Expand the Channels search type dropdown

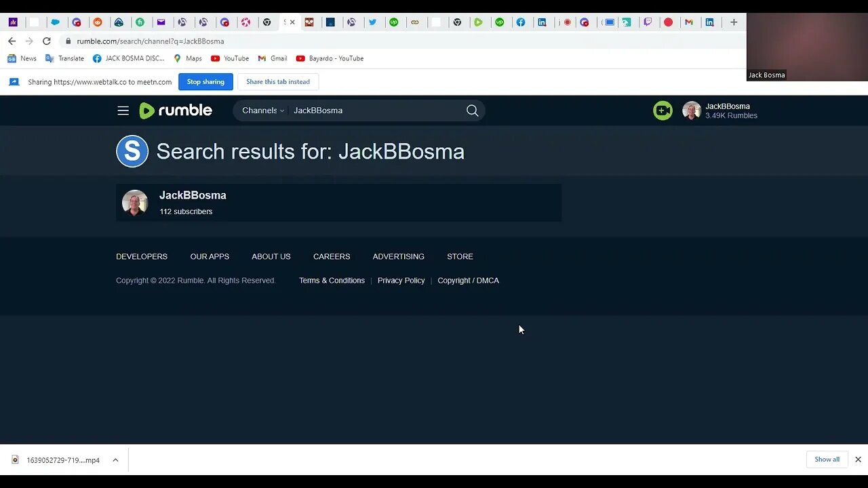(263, 110)
